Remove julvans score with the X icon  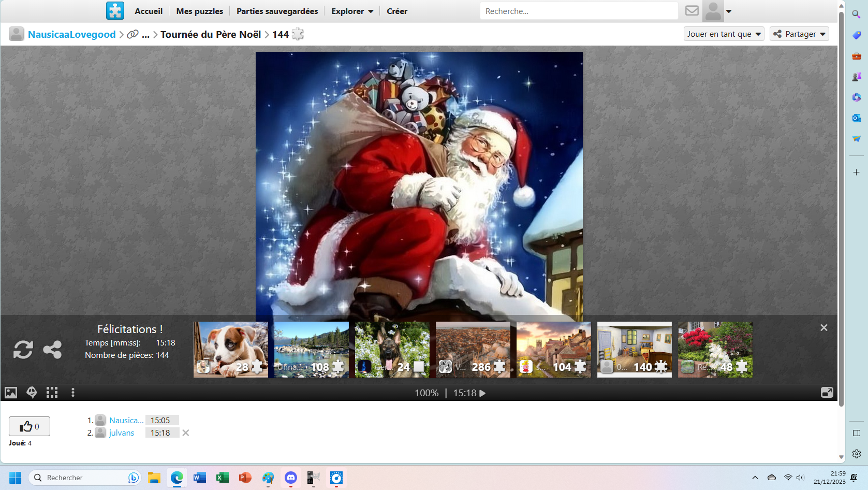click(186, 433)
